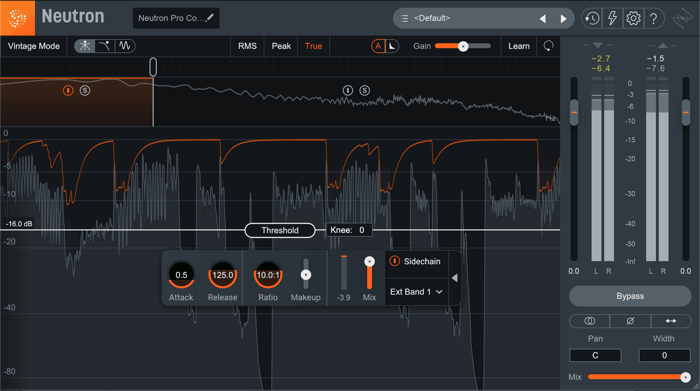The height and width of the screenshot is (391, 700).
Task: Select the crossover band split handle
Action: point(153,67)
